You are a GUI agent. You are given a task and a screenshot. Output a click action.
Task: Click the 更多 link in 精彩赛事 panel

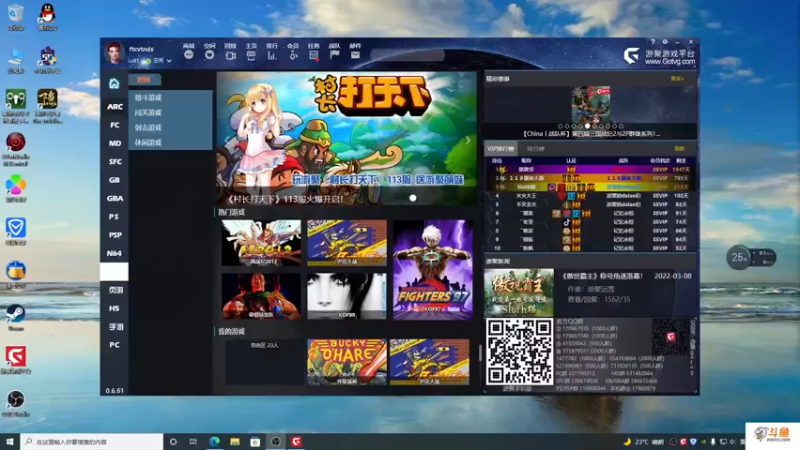[677, 79]
